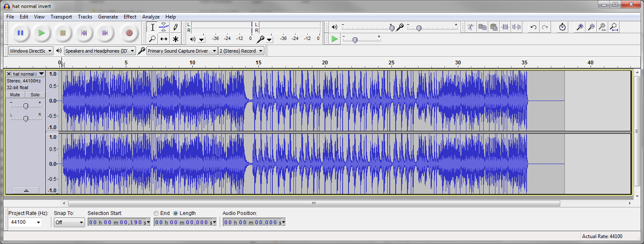Click the Trim audio icon
644x244 pixels.
[x=505, y=27]
